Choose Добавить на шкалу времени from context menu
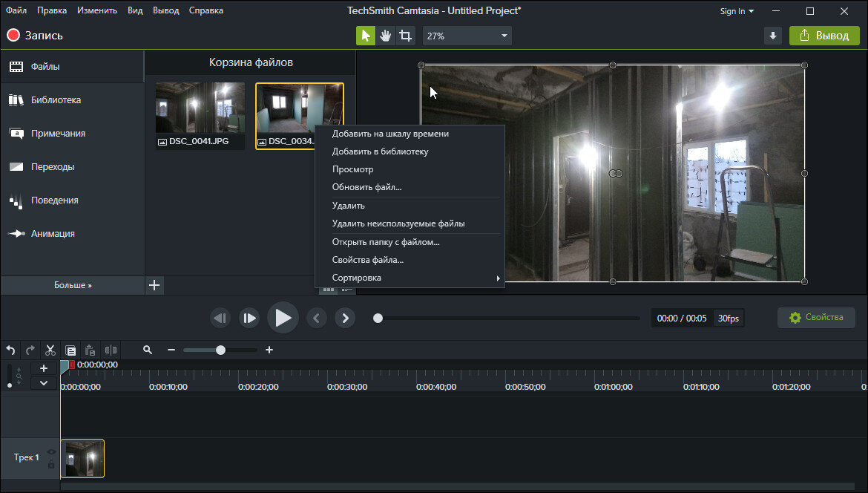 (390, 134)
